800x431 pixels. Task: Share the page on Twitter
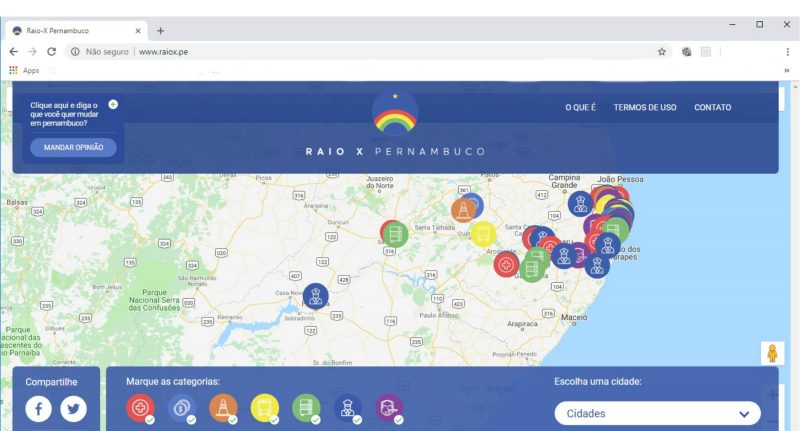73,409
